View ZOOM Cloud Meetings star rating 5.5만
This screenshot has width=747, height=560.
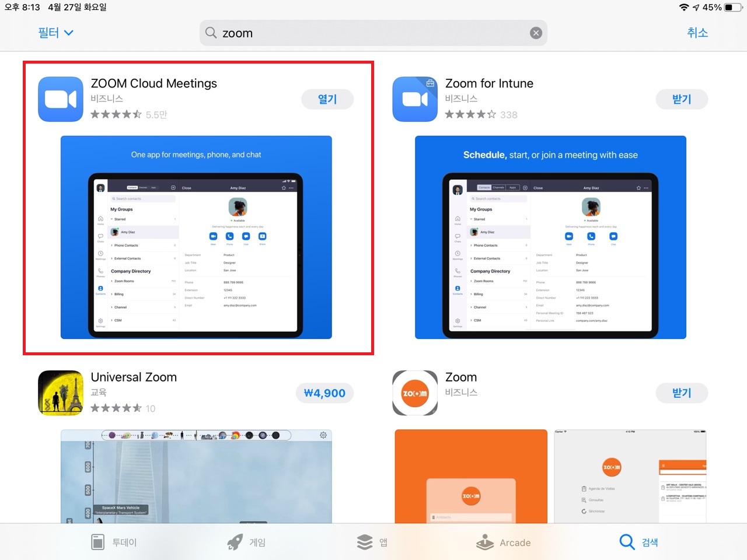tap(129, 114)
